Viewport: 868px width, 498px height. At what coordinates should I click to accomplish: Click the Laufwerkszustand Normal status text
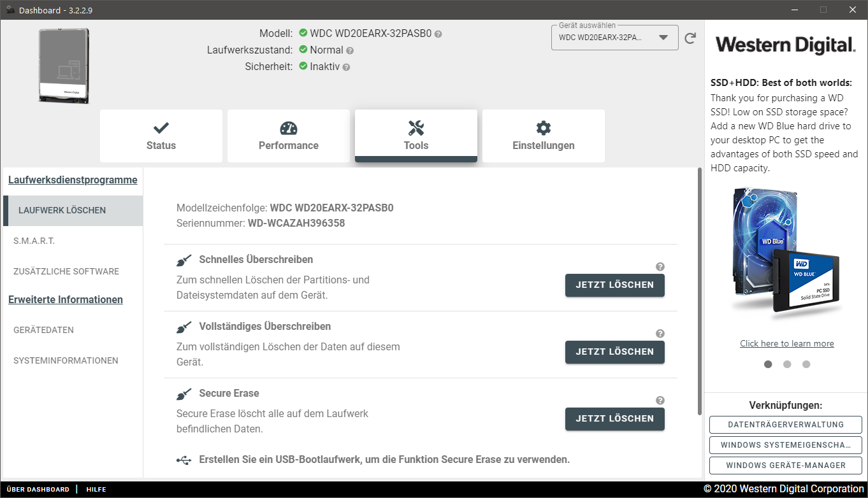click(327, 50)
